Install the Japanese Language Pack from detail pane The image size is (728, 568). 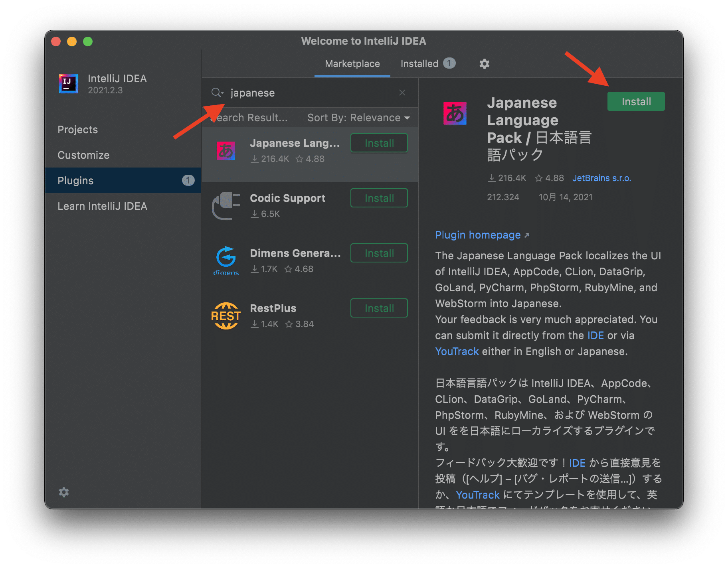coord(636,102)
